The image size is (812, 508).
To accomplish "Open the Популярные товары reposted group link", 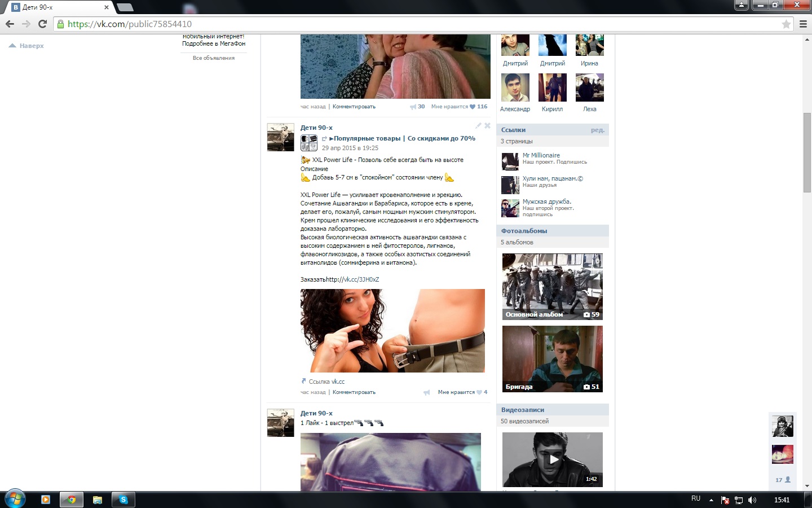I will (x=402, y=138).
